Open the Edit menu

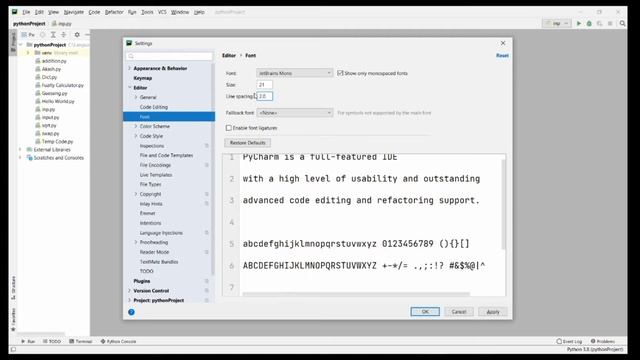point(39,12)
